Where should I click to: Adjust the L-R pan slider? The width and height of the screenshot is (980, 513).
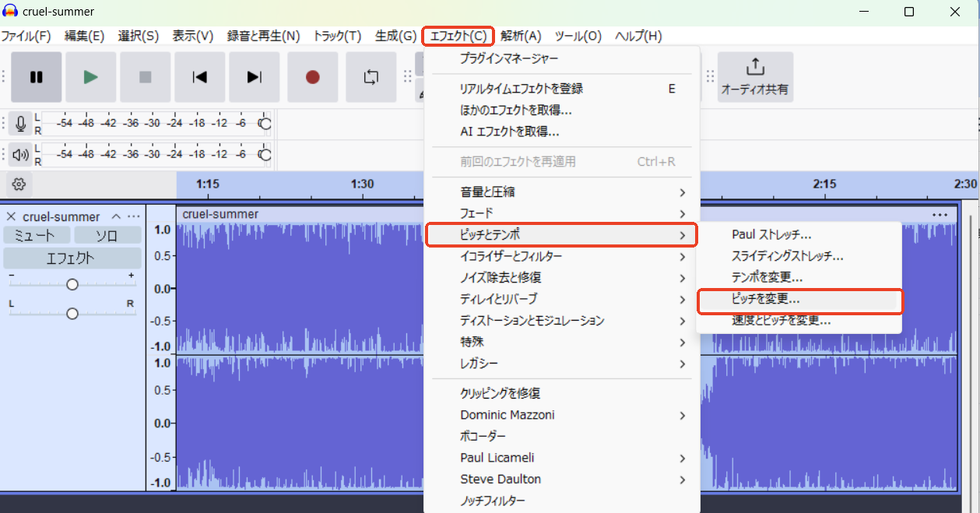tap(72, 312)
